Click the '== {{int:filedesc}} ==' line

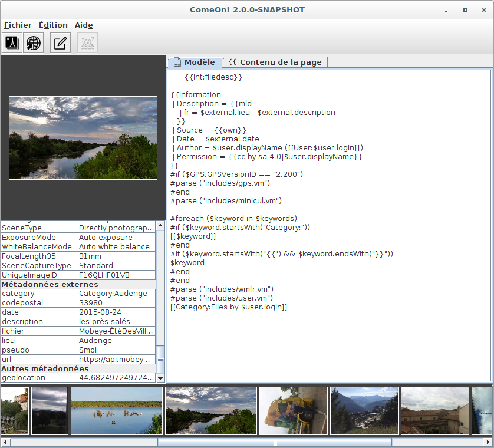pos(213,77)
